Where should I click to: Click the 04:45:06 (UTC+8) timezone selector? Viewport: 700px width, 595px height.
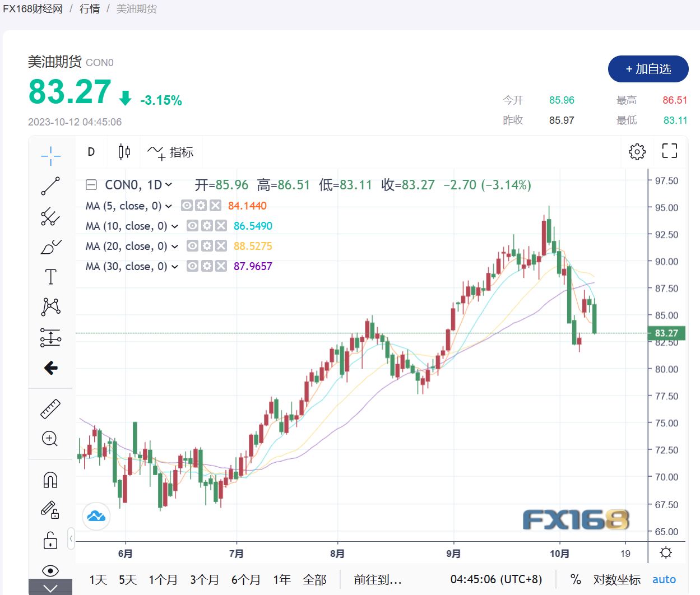click(496, 579)
